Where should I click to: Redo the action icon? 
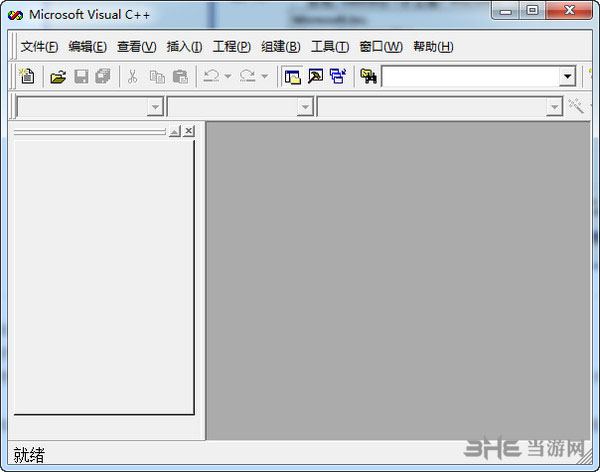[247, 76]
